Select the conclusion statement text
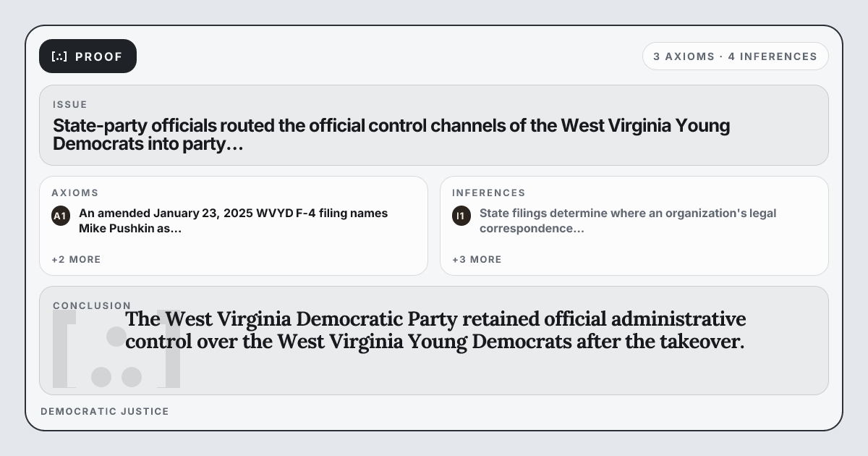Viewport: 868px width, 456px height. click(434, 329)
